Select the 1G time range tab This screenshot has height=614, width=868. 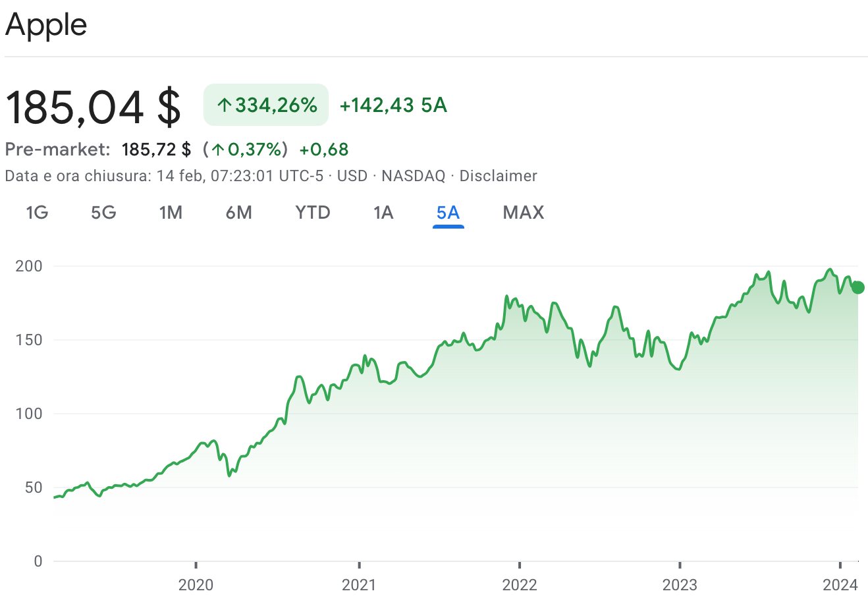(37, 213)
